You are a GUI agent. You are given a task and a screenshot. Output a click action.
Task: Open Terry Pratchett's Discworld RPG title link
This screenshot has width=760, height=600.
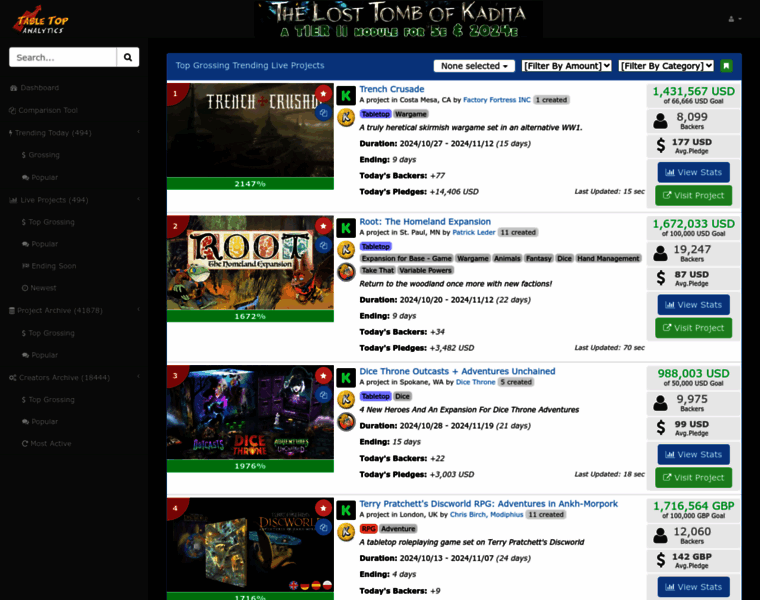[489, 504]
